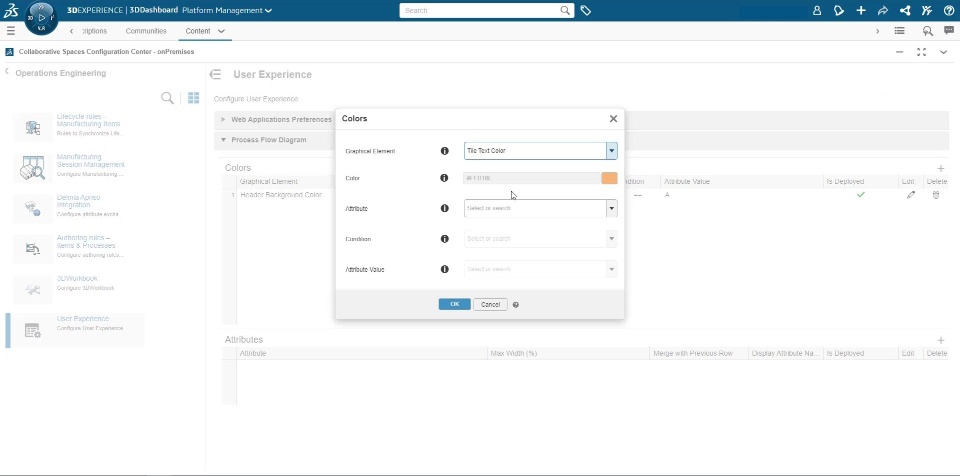
Task: Click the fullscreen expand widget icon
Action: (921, 52)
